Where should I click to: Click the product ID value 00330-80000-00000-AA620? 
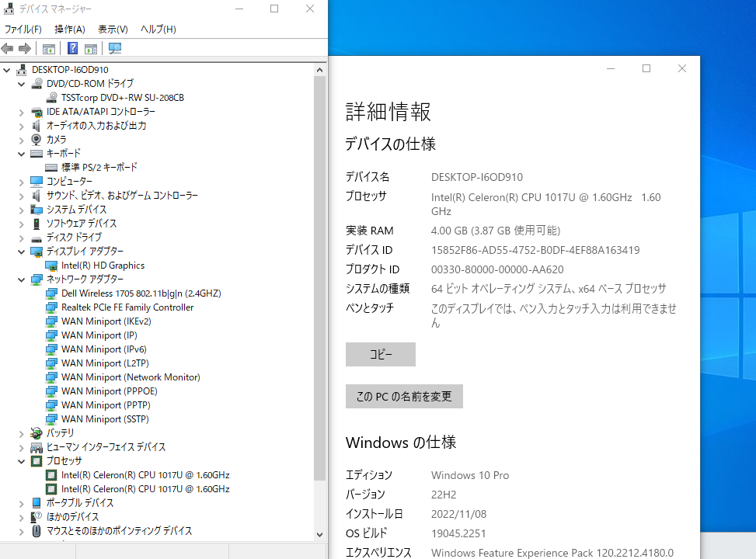(x=497, y=269)
